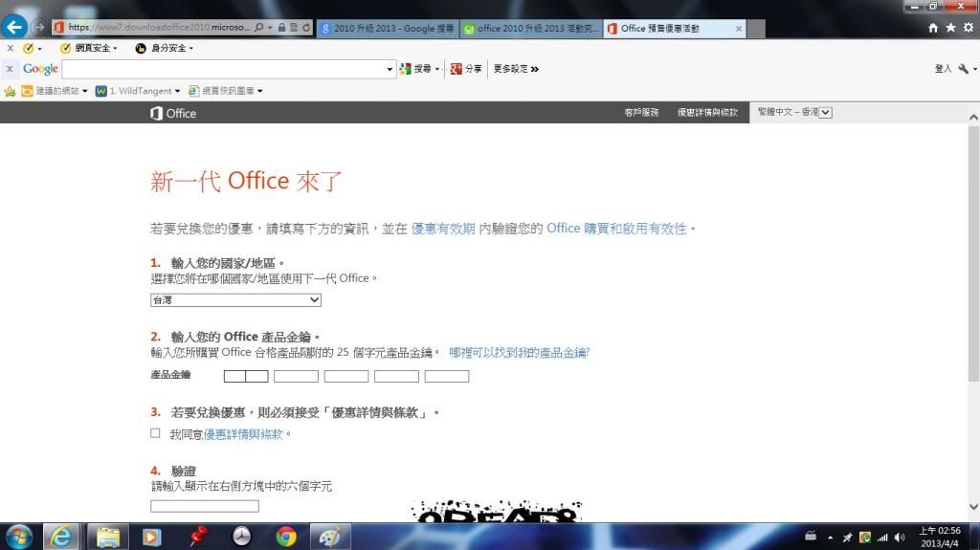
Task: Click the 登入 sign-in link
Action: (943, 69)
